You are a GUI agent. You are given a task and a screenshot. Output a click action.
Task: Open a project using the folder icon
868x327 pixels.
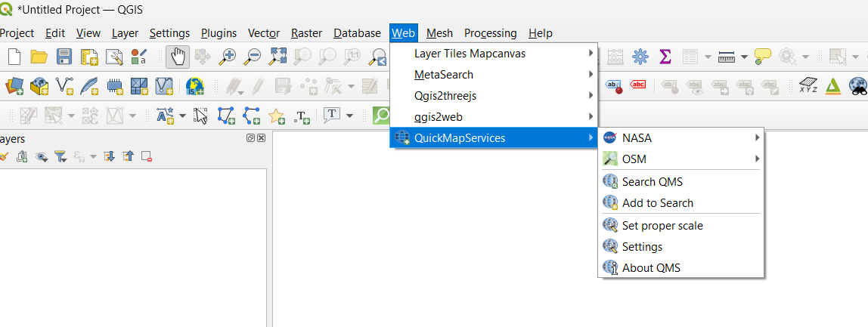point(39,57)
